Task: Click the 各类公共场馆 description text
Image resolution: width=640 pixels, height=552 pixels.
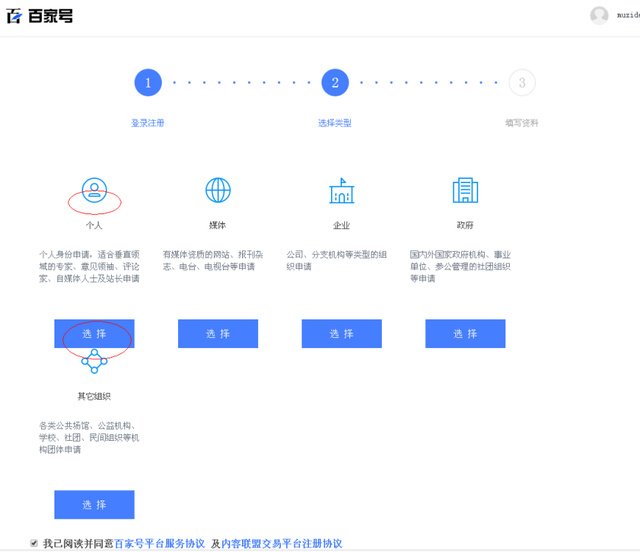Action: (x=89, y=437)
